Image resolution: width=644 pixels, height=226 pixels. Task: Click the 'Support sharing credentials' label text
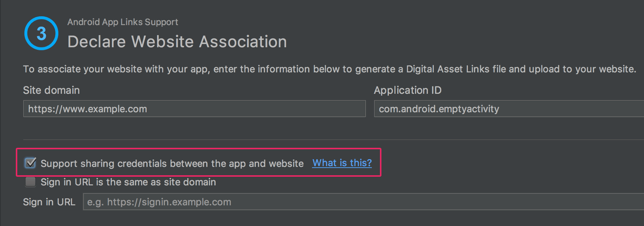pos(172,164)
